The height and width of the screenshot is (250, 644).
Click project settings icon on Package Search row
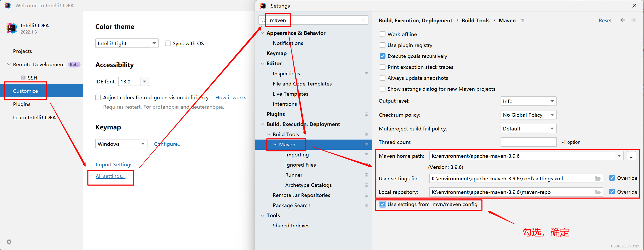(366, 205)
